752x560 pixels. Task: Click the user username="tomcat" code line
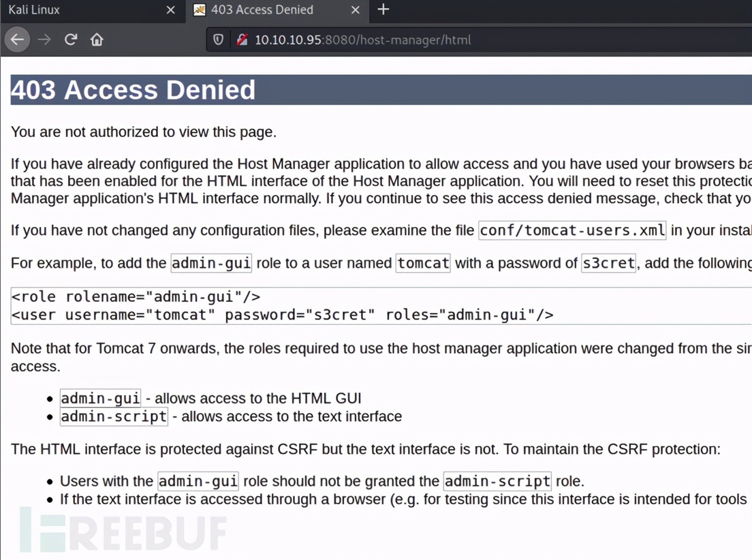(282, 315)
